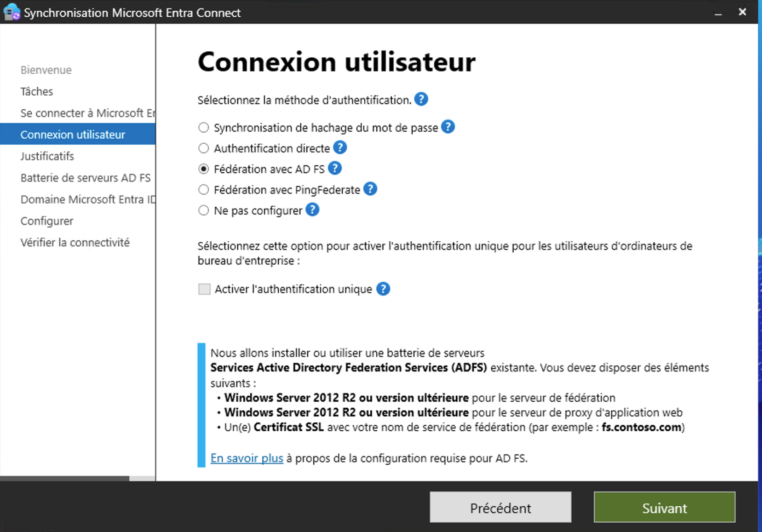Click the sidebar horizontal scrollbar
Viewport: 762px width, 532px height.
coord(65,478)
